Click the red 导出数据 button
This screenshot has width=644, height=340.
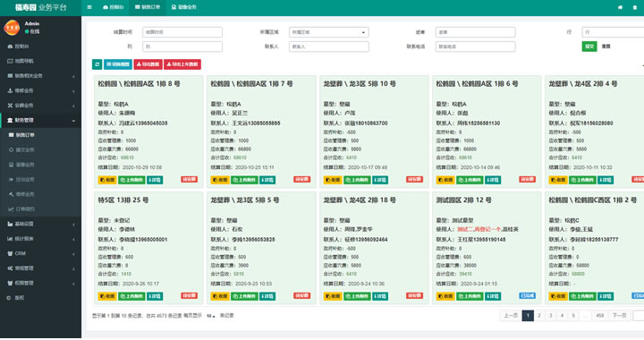click(x=148, y=64)
